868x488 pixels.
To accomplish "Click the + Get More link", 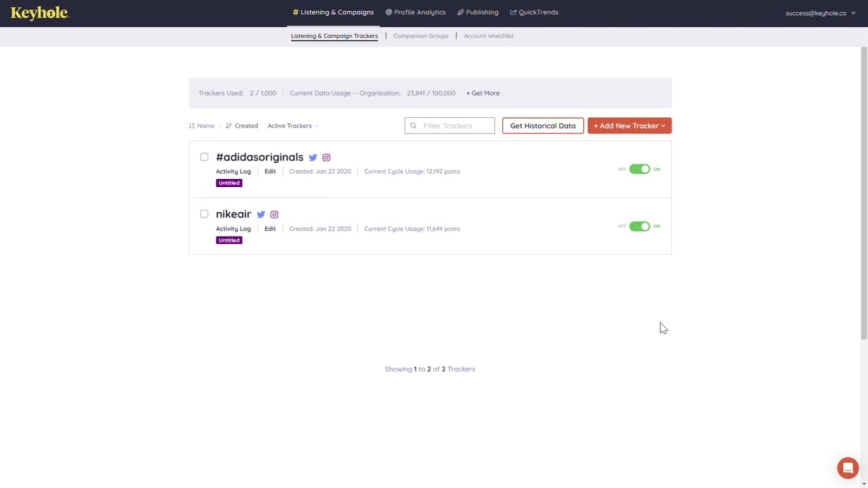I will coord(483,93).
